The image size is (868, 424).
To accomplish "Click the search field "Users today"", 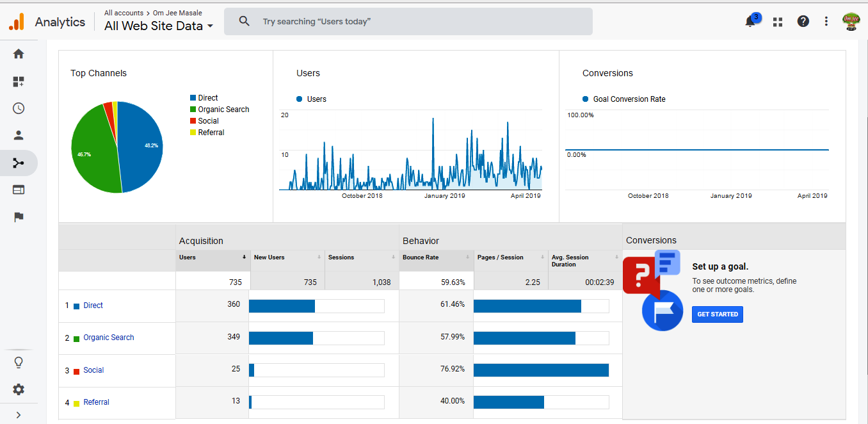I will tap(408, 21).
